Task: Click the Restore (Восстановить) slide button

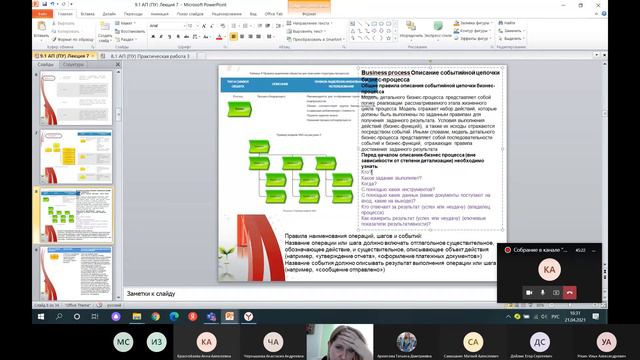Action: (130, 31)
